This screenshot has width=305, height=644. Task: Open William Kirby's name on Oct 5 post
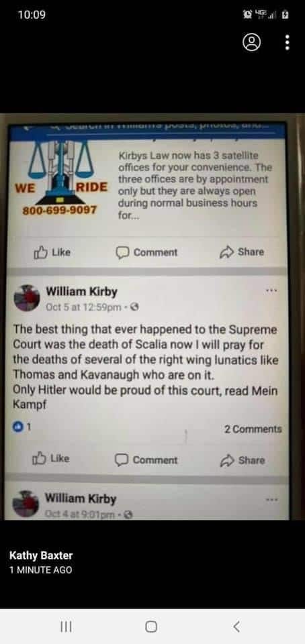pos(81,292)
